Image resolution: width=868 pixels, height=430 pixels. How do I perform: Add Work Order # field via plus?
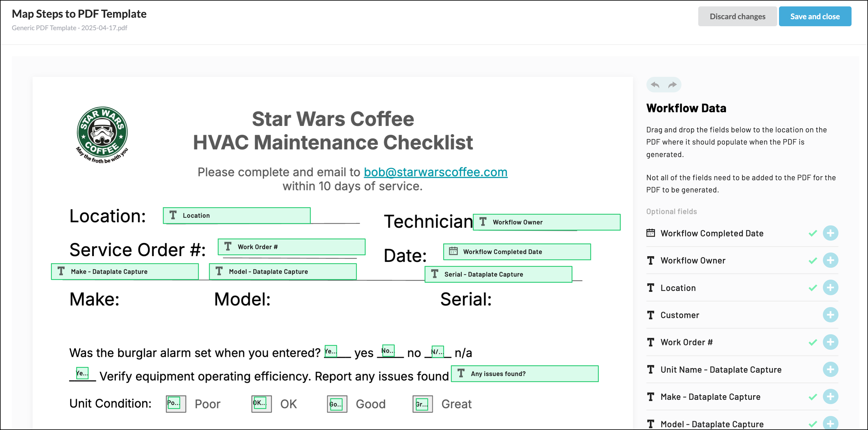(830, 342)
